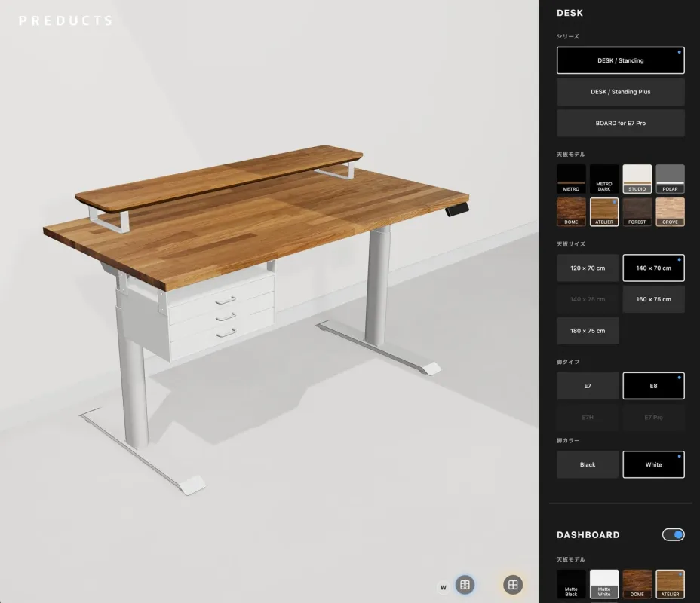
Task: Click the PREDUCTS logo
Action: (x=66, y=21)
